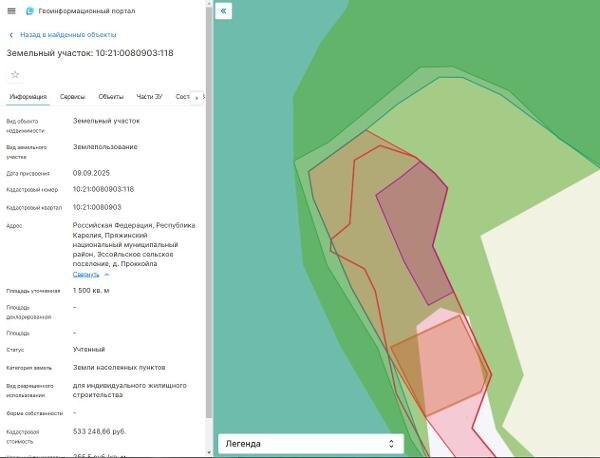Click the status value Учтенный

pos(89,349)
